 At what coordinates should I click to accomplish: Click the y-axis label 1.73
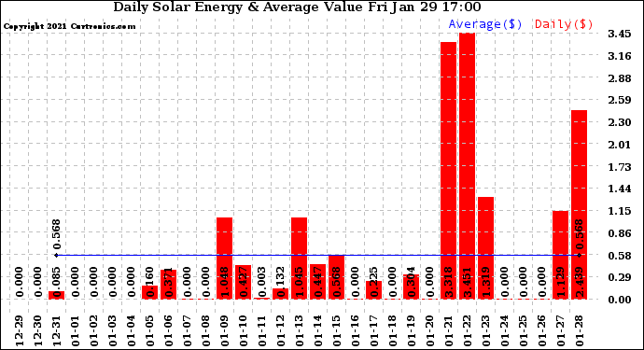coord(620,167)
